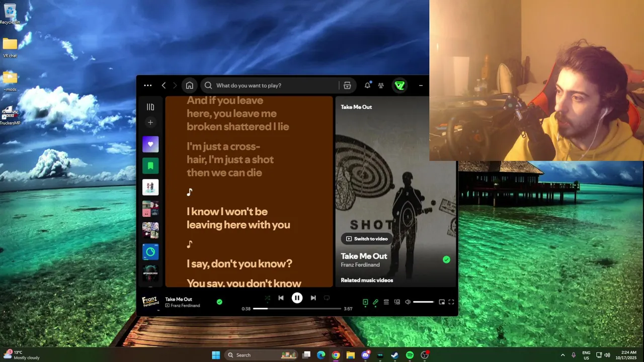This screenshot has width=644, height=362.
Task: Toggle the Now Playing view
Action: [365, 302]
